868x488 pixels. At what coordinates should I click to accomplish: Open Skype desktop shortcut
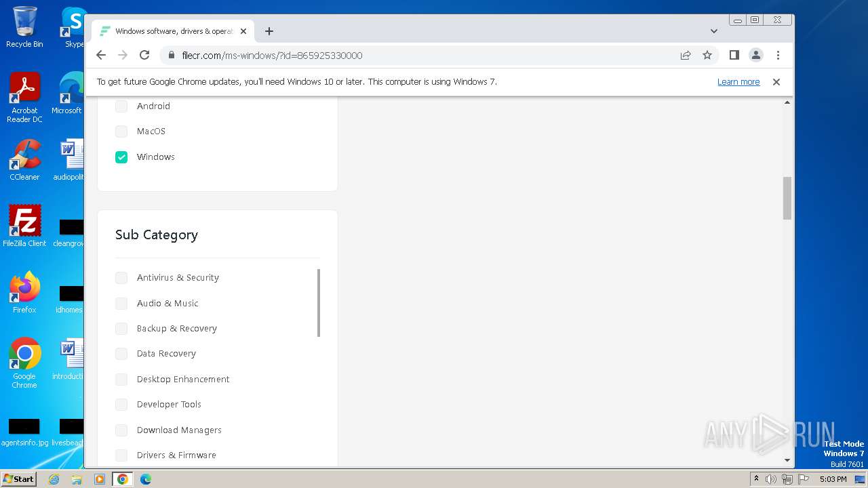point(73,27)
